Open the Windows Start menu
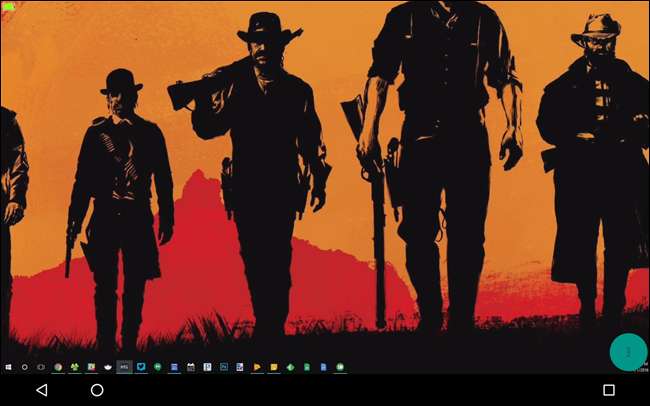Viewport: 650px width, 406px height. (x=8, y=367)
